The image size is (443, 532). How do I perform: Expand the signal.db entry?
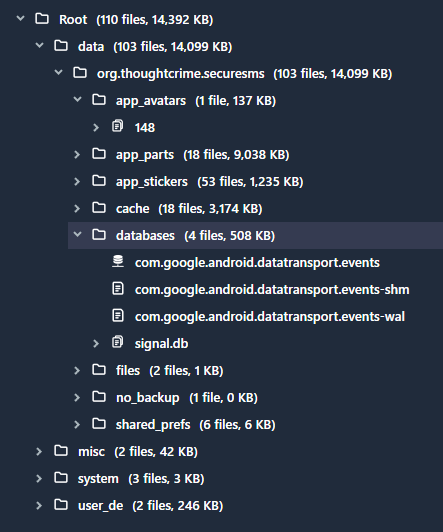96,343
